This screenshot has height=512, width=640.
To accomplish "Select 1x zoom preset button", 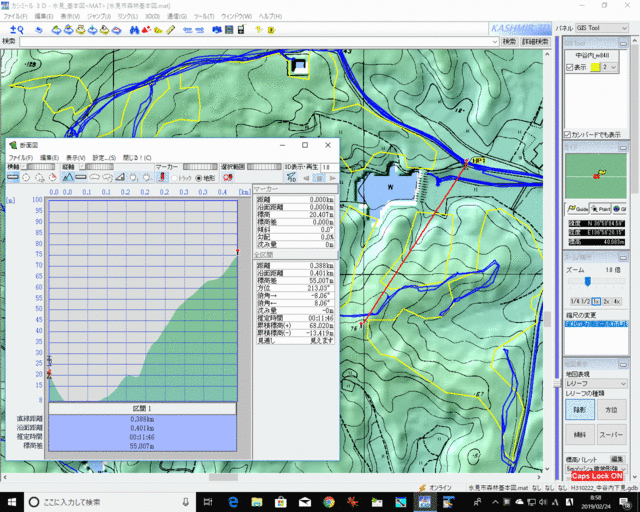I will click(596, 301).
